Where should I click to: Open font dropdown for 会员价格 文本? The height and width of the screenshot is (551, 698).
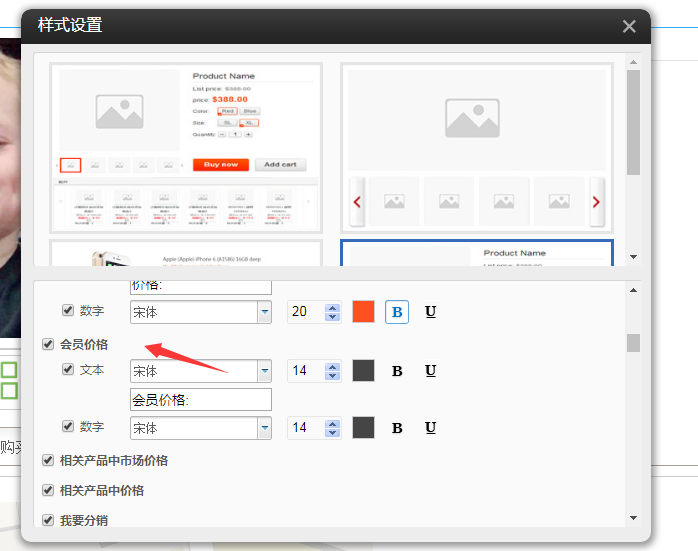(x=264, y=371)
